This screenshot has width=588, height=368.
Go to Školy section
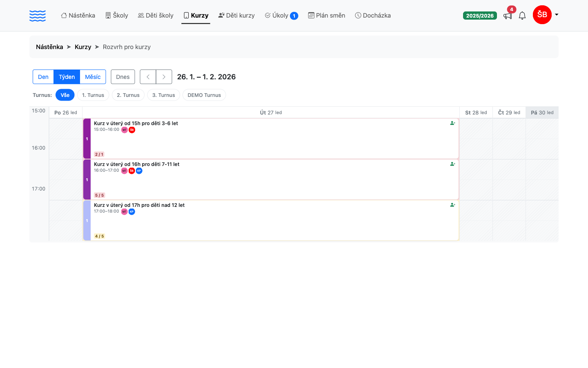point(117,16)
